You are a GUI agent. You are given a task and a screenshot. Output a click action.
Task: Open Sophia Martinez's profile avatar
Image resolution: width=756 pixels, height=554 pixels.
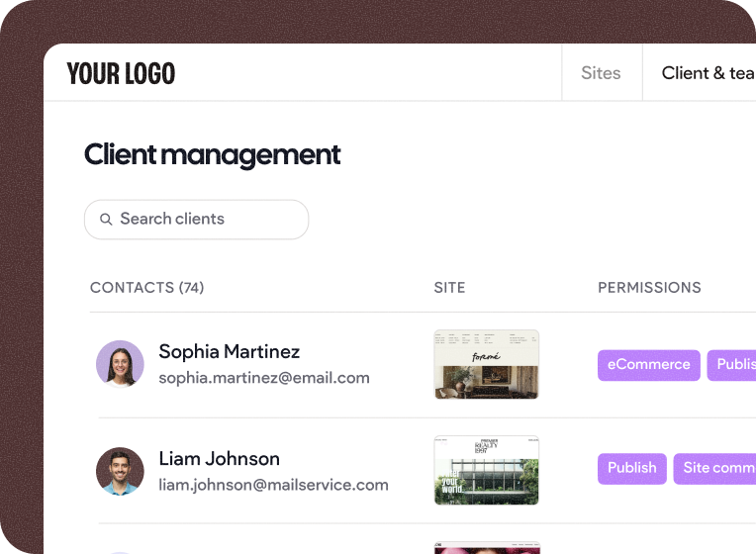click(x=120, y=364)
